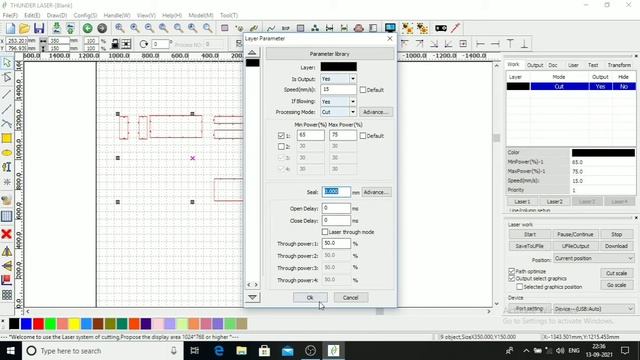Viewport: 640px width, 360px height.
Task: Toggle the Speed Default checkbox
Action: tap(363, 90)
